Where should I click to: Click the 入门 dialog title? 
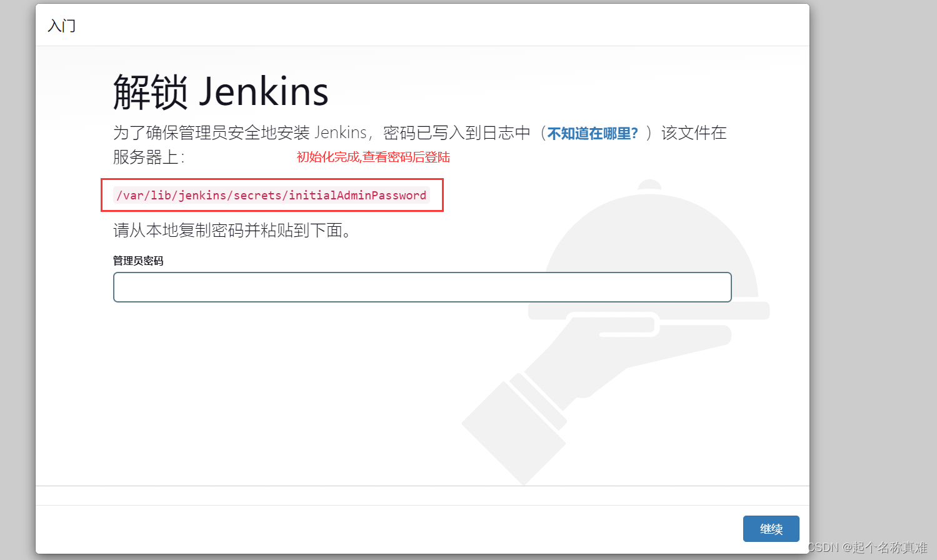pos(62,26)
